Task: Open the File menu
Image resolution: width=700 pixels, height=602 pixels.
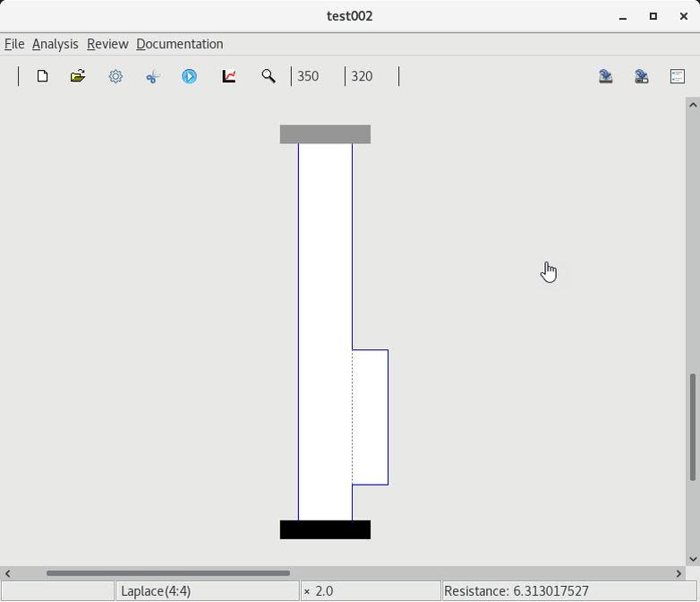Action: 14,44
